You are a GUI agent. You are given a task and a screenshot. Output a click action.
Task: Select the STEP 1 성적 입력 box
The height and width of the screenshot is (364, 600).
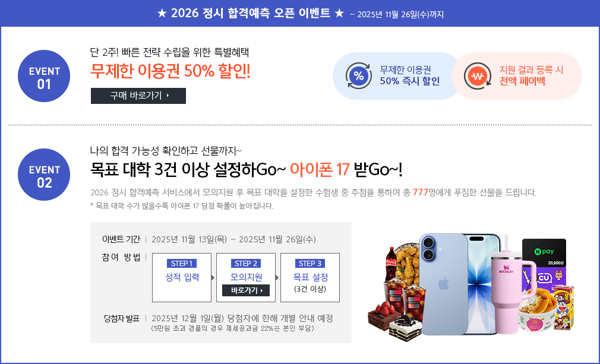pyautogui.click(x=182, y=277)
